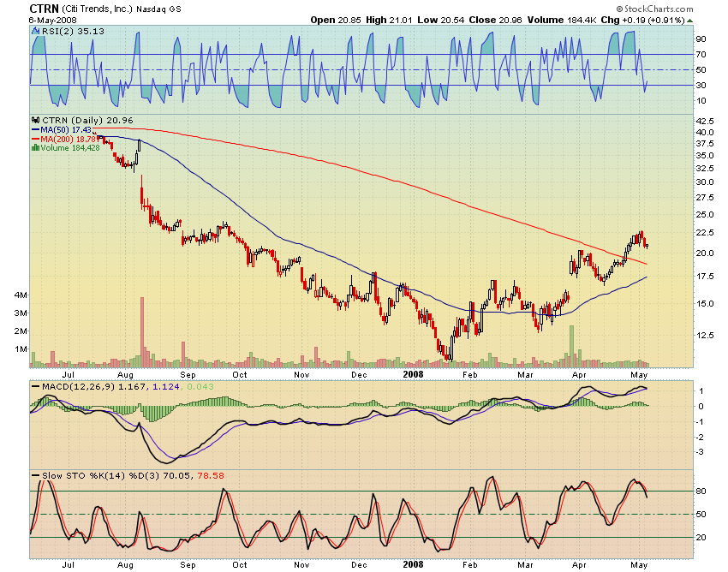Click the CTRN (Daily) 20.96 legend label

(x=87, y=120)
